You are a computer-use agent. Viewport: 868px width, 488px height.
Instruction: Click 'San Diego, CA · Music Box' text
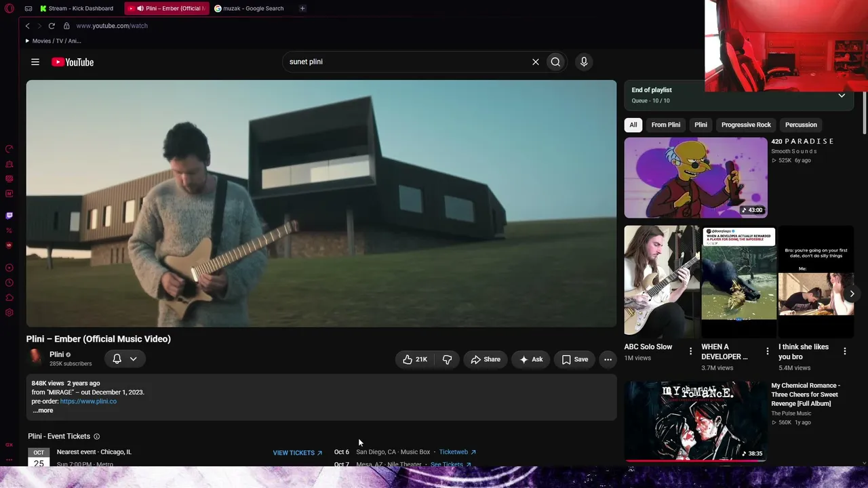point(393,452)
